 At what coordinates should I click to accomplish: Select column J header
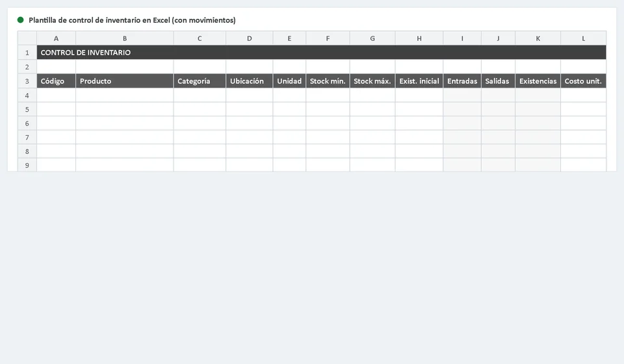498,38
